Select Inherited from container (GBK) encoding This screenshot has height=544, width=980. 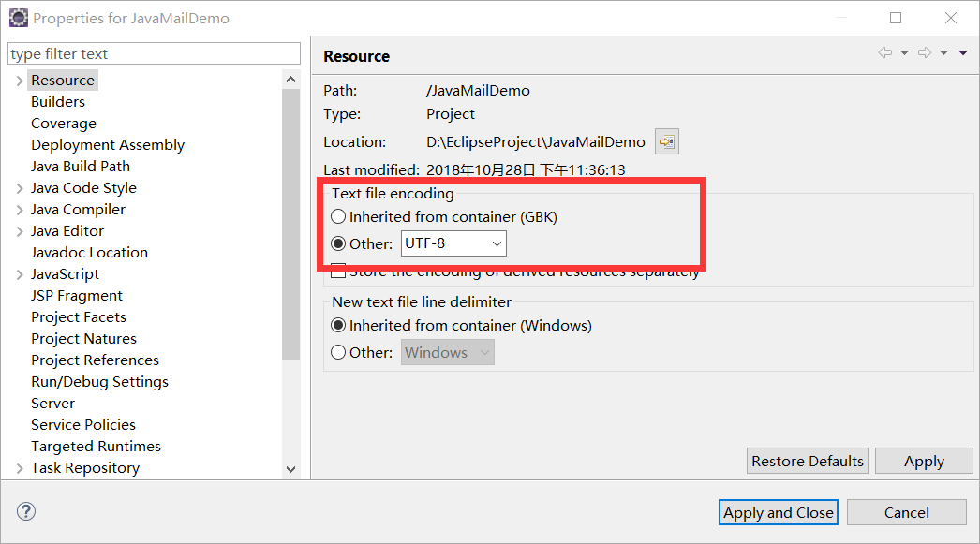point(339,216)
